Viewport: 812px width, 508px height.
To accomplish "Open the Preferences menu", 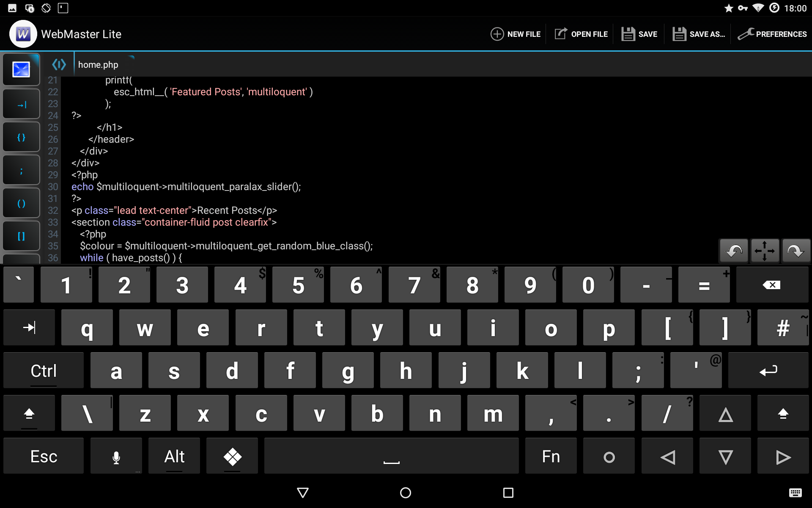I will [x=772, y=34].
